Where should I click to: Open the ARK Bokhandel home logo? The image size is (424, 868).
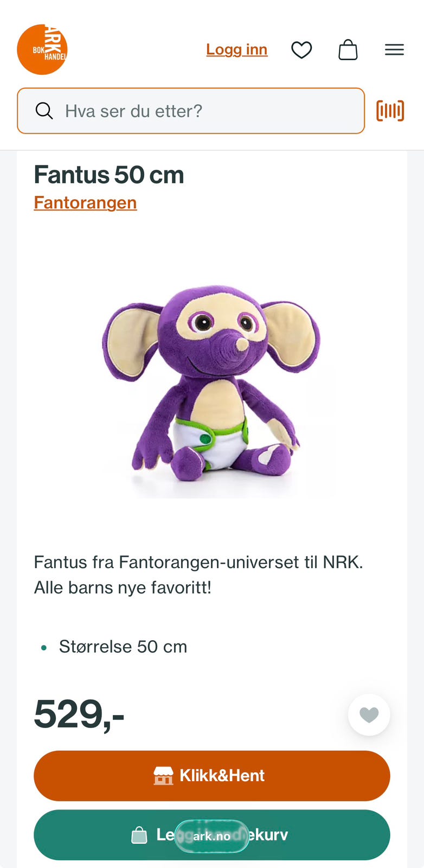[x=42, y=49]
